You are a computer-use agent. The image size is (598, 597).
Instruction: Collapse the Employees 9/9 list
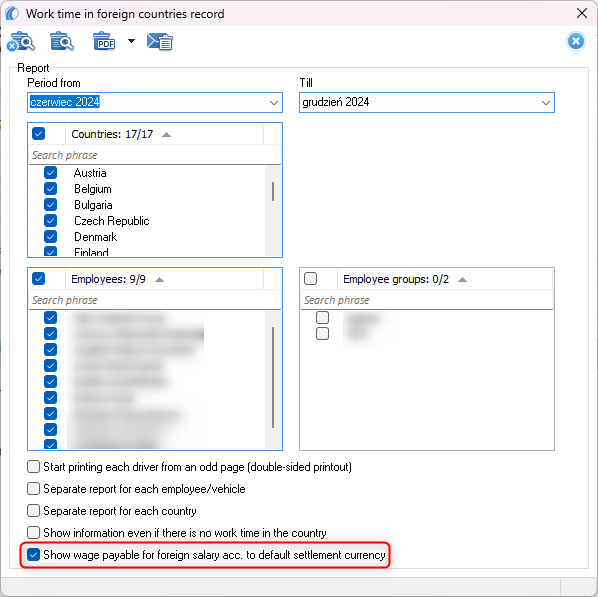pos(159,280)
